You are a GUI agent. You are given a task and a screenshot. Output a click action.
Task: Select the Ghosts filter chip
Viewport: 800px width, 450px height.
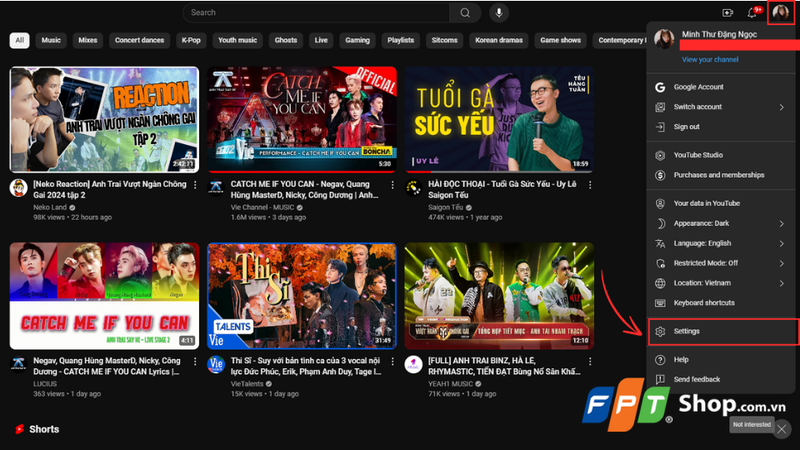tap(286, 40)
